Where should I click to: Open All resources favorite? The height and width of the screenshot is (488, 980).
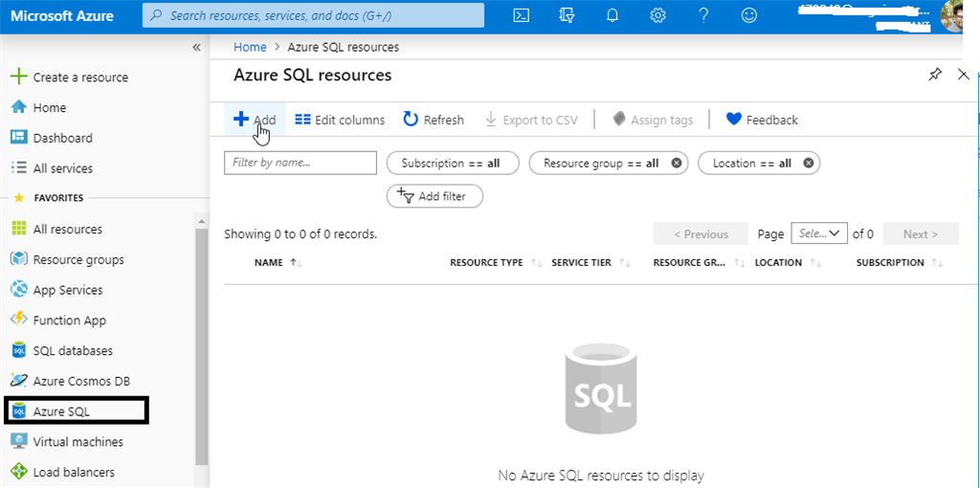[x=56, y=229]
